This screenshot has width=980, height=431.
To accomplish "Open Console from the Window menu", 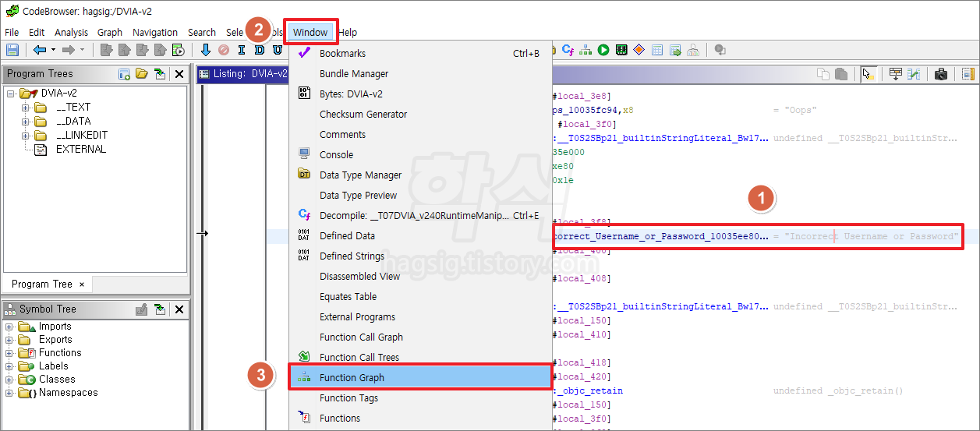I will pyautogui.click(x=420, y=154).
